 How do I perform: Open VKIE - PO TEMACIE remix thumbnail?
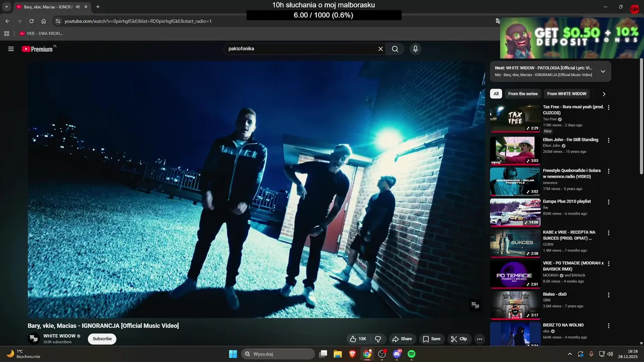pos(515,275)
